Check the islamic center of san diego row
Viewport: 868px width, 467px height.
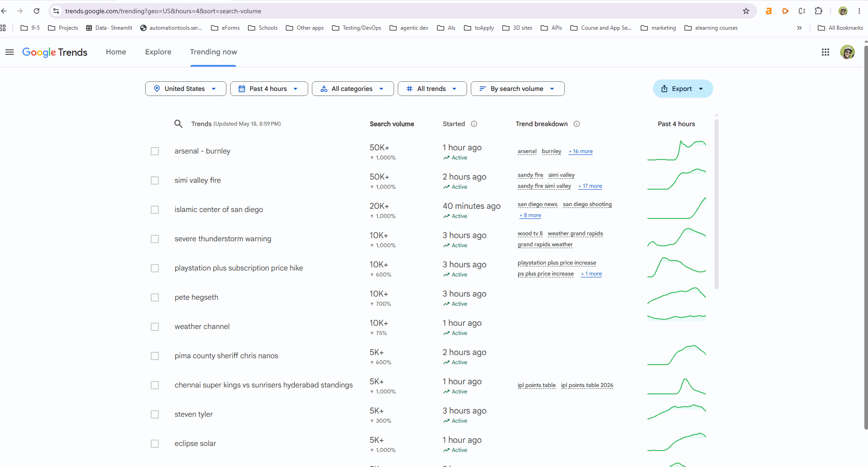click(155, 210)
